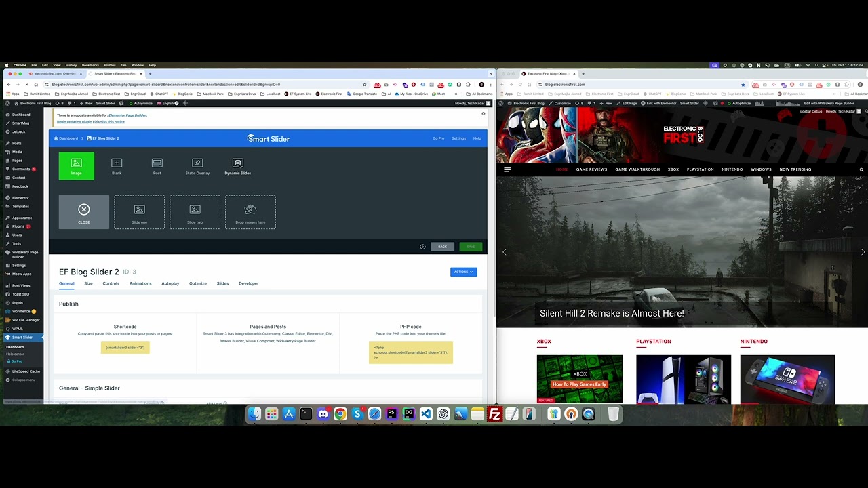Switch to the Animations tab
Image resolution: width=868 pixels, height=488 pixels.
tap(140, 283)
